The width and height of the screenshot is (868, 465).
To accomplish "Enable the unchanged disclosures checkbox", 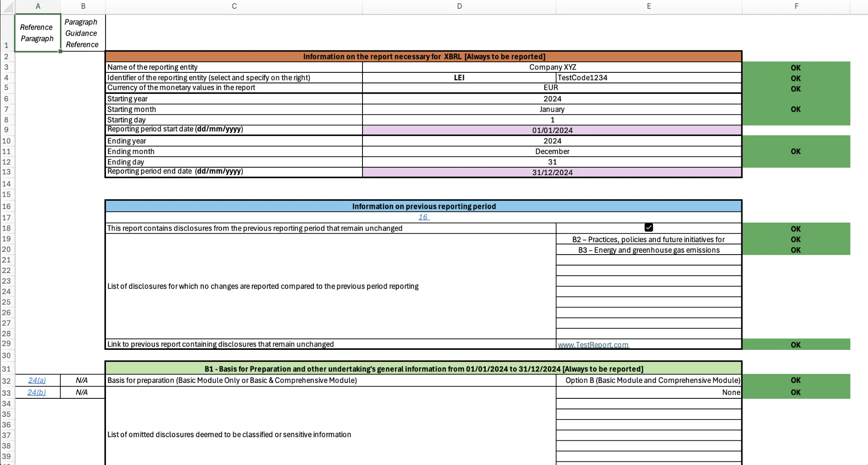I will tap(648, 227).
